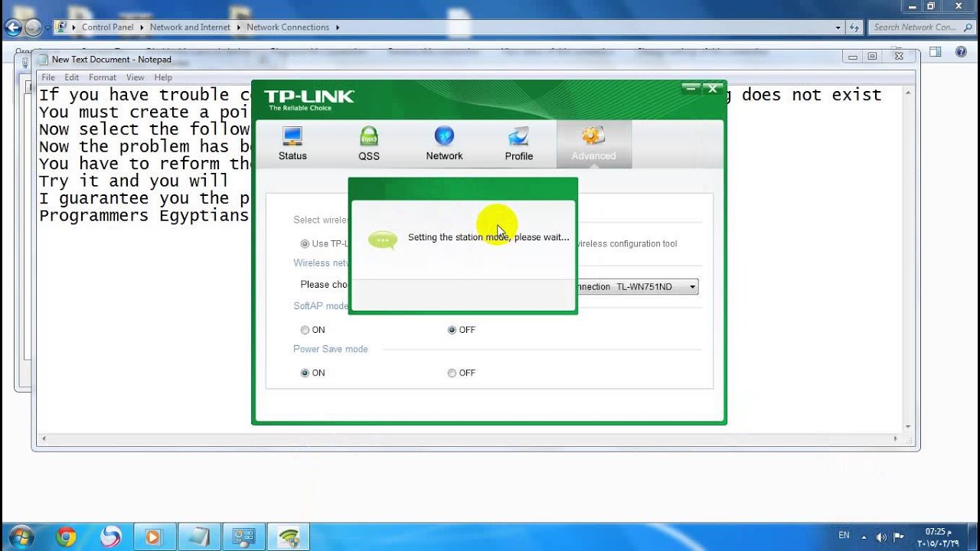
Task: Open the media player taskbar icon
Action: click(153, 537)
